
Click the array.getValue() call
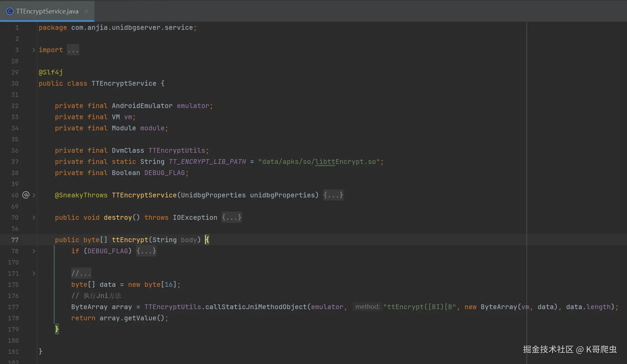pyautogui.click(x=132, y=318)
